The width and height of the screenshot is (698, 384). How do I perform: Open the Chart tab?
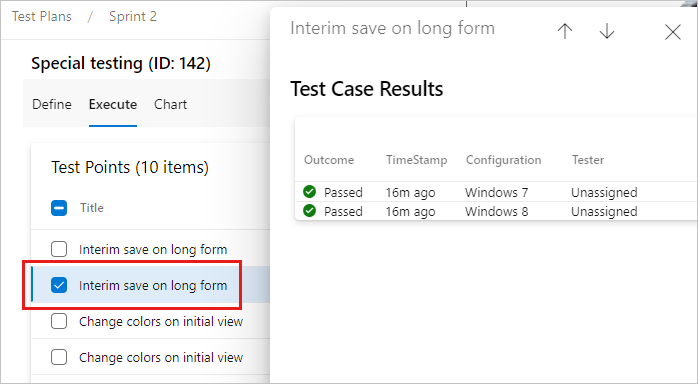click(x=170, y=104)
